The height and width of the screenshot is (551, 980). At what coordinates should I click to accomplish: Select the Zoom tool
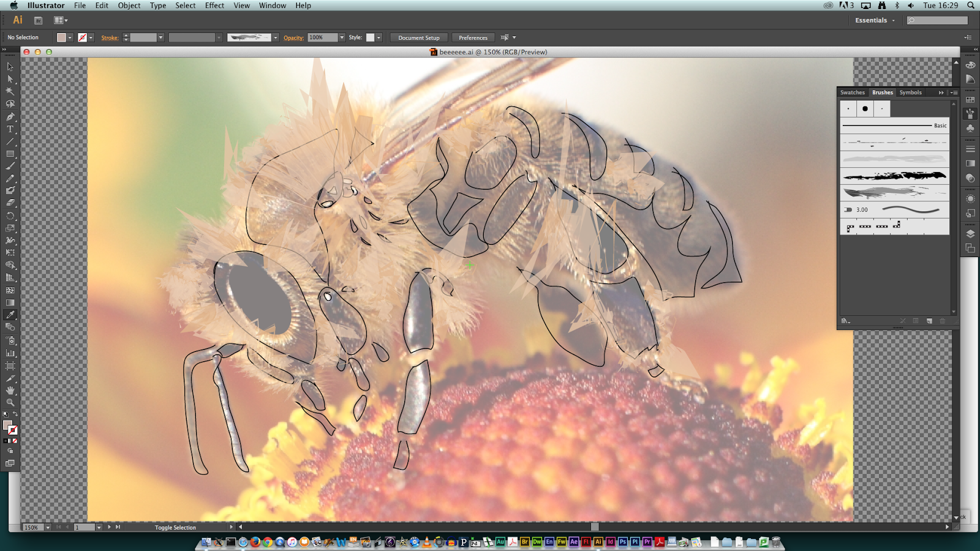[x=10, y=402]
